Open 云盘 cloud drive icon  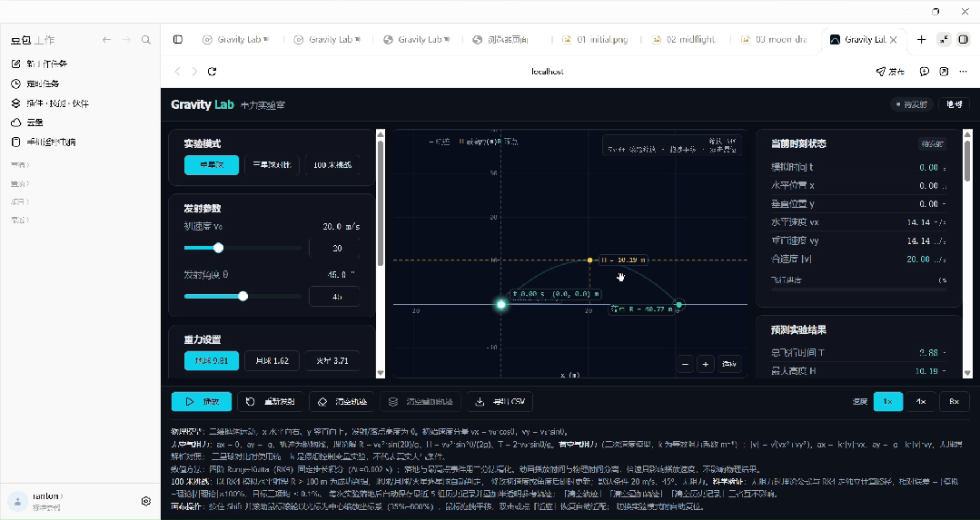[16, 123]
